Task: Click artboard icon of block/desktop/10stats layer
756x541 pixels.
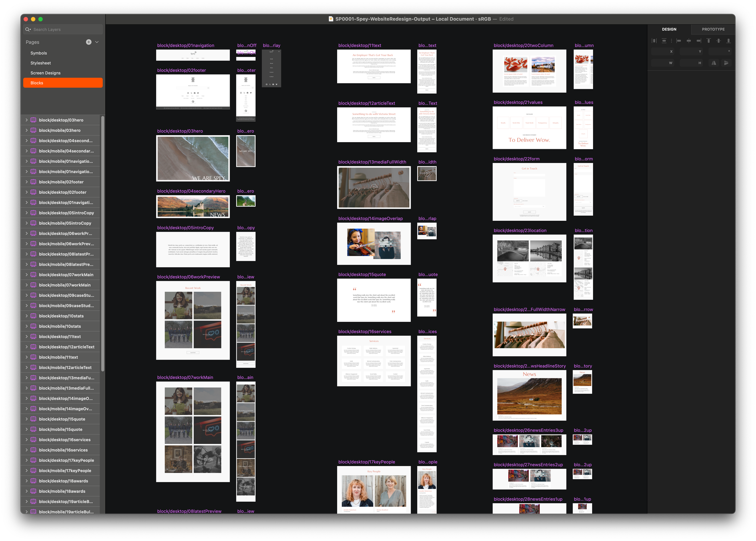Action: pos(33,316)
